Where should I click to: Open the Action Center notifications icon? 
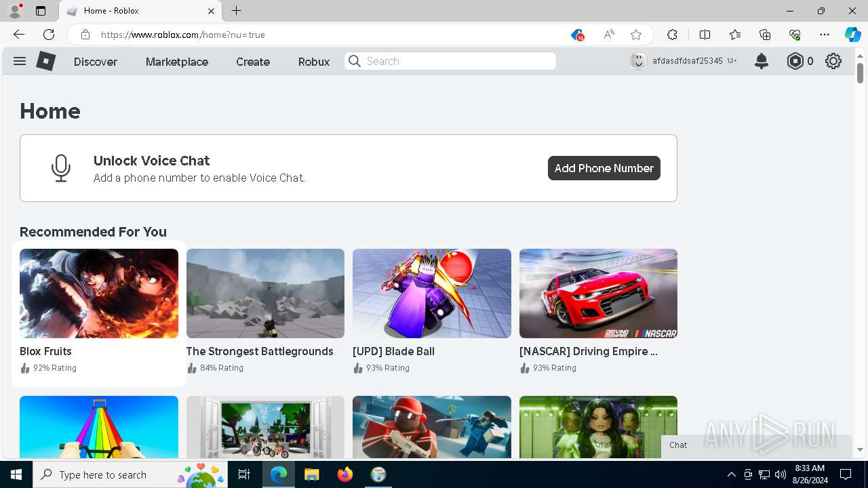(846, 474)
